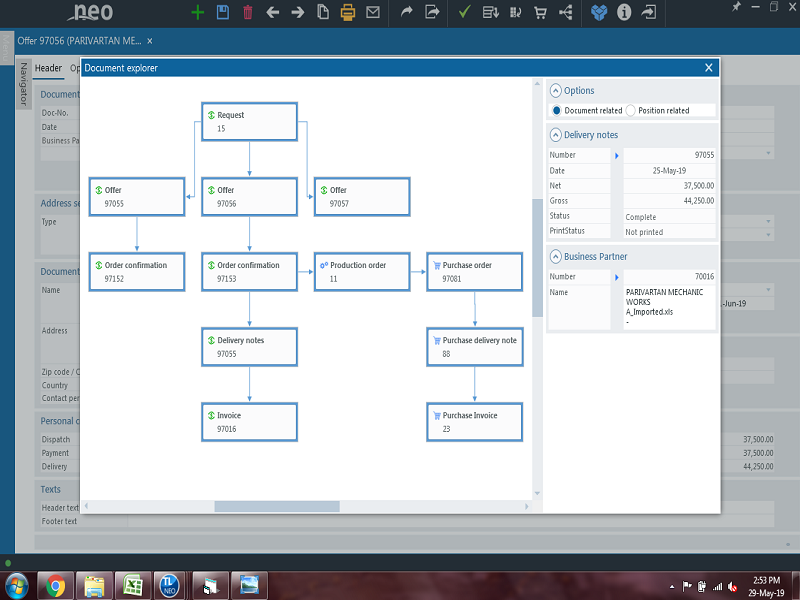Open the Navigator side tab

[23, 84]
